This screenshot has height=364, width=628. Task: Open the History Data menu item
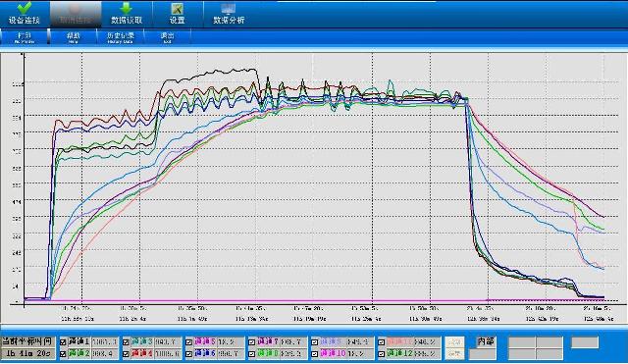click(x=120, y=37)
